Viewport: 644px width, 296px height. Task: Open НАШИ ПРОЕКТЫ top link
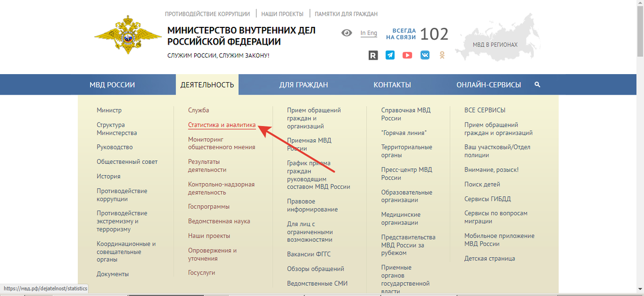tap(282, 14)
